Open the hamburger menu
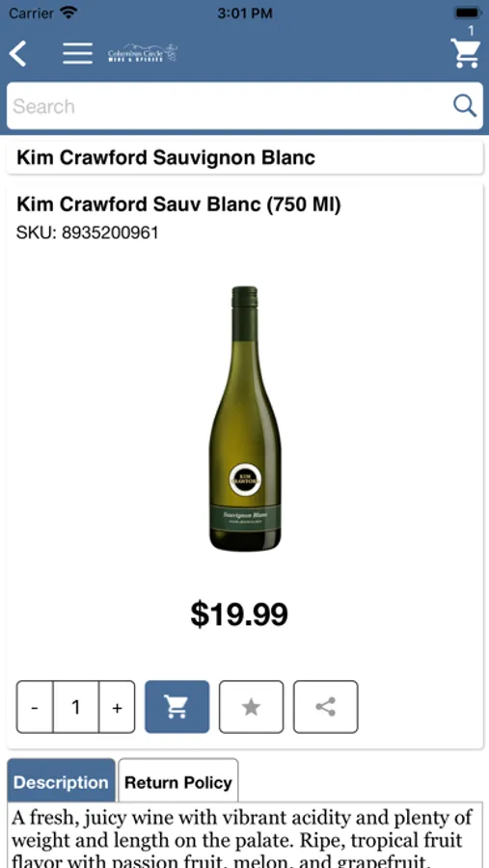 pyautogui.click(x=77, y=53)
